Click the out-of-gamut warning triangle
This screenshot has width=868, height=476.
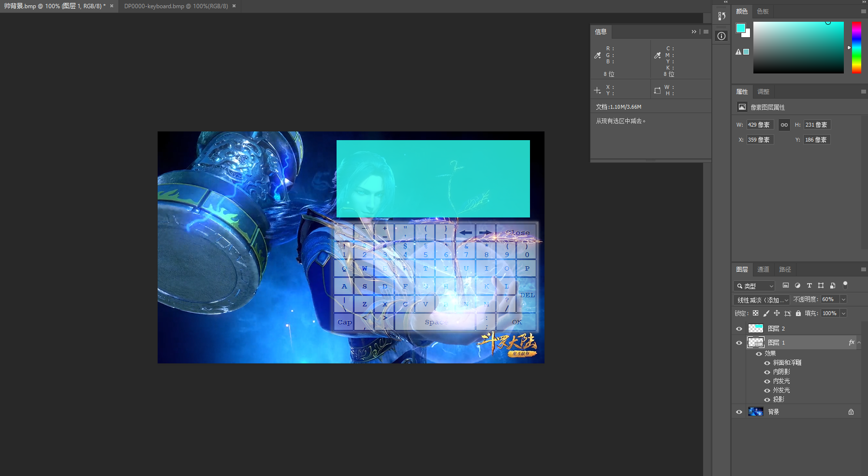coord(738,52)
